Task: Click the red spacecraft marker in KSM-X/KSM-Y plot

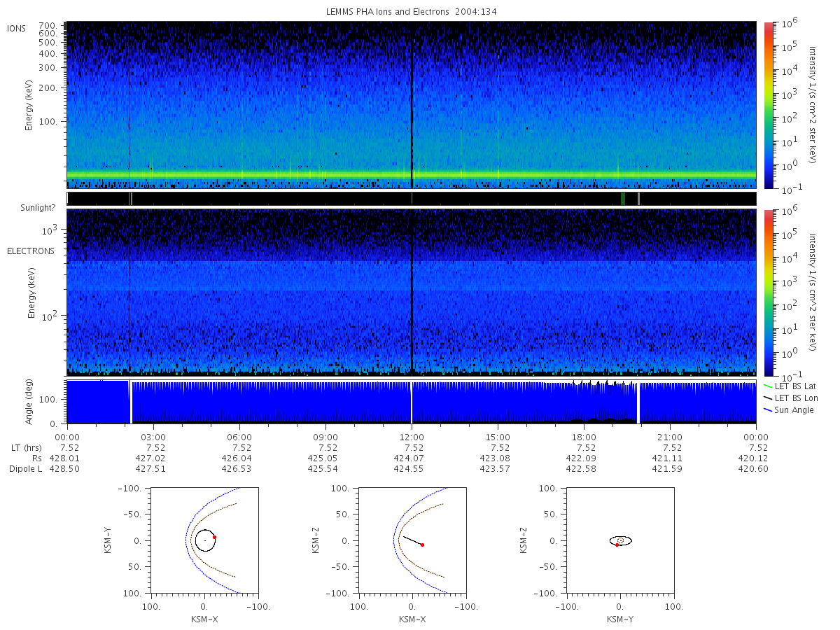Action: point(214,537)
